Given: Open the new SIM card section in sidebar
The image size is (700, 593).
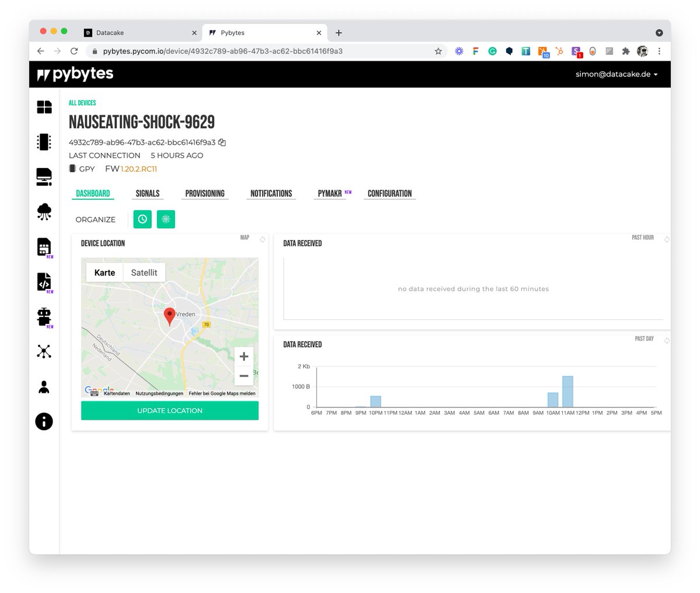Looking at the screenshot, I should [44, 247].
